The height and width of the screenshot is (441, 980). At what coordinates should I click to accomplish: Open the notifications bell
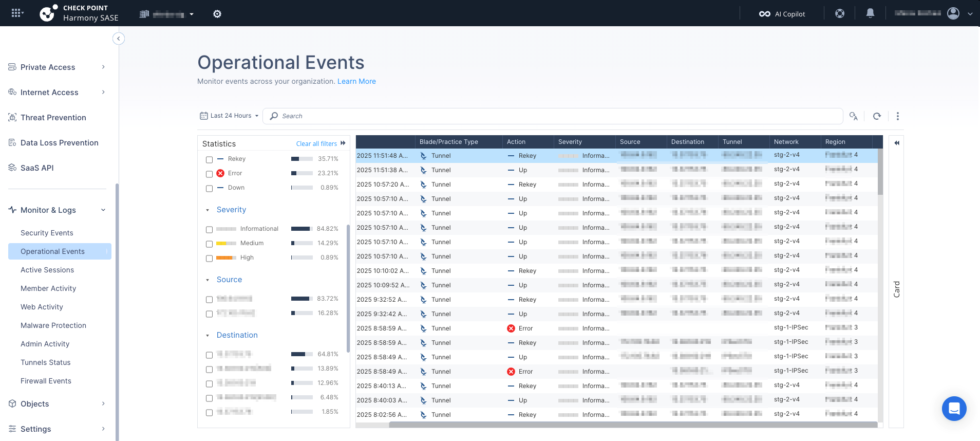pyautogui.click(x=870, y=13)
